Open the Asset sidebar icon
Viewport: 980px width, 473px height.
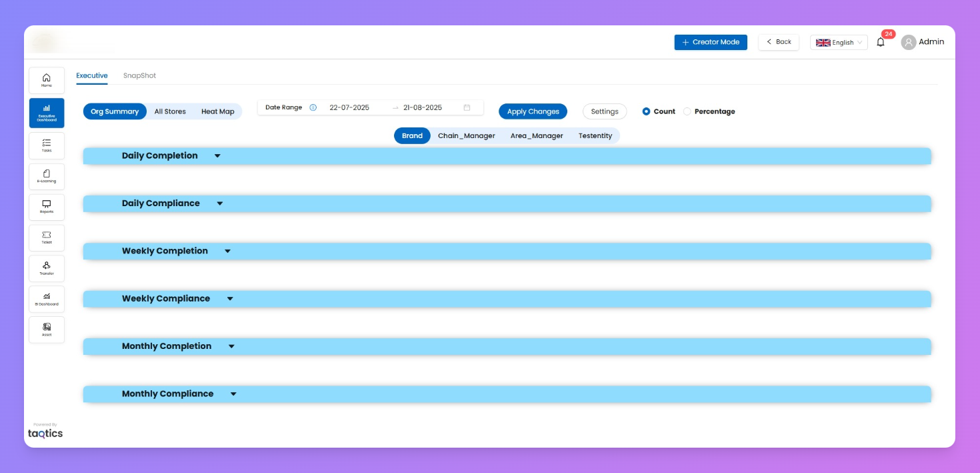coord(47,330)
